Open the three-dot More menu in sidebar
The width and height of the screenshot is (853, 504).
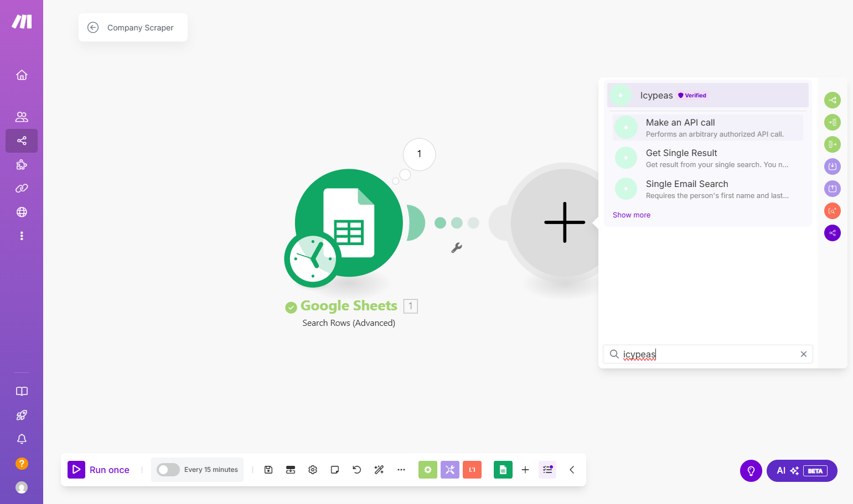[22, 236]
